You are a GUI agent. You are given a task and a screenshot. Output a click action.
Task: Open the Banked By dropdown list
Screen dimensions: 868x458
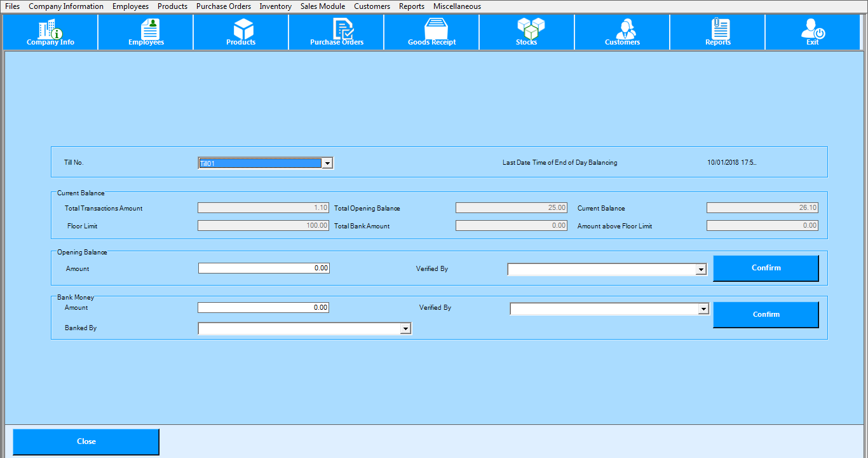405,329
